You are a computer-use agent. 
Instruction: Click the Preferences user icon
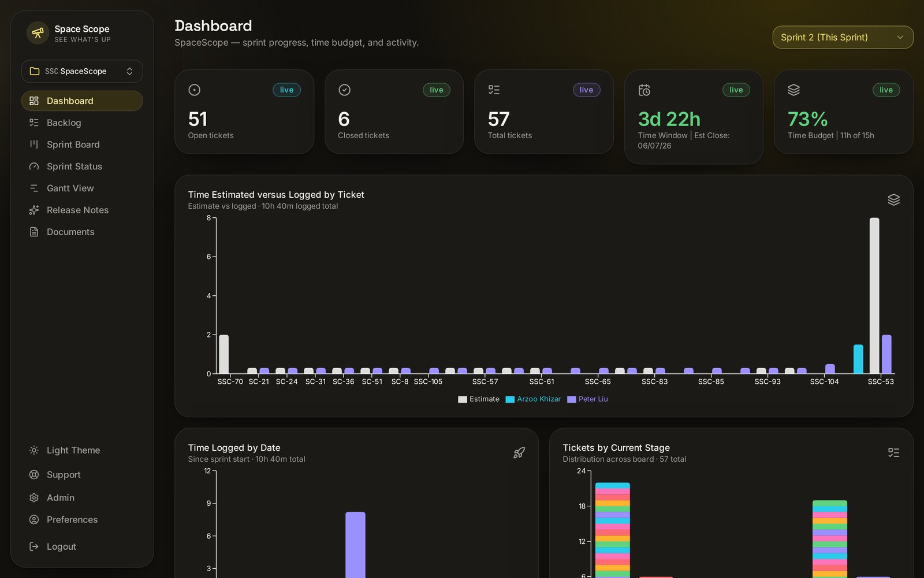click(34, 520)
